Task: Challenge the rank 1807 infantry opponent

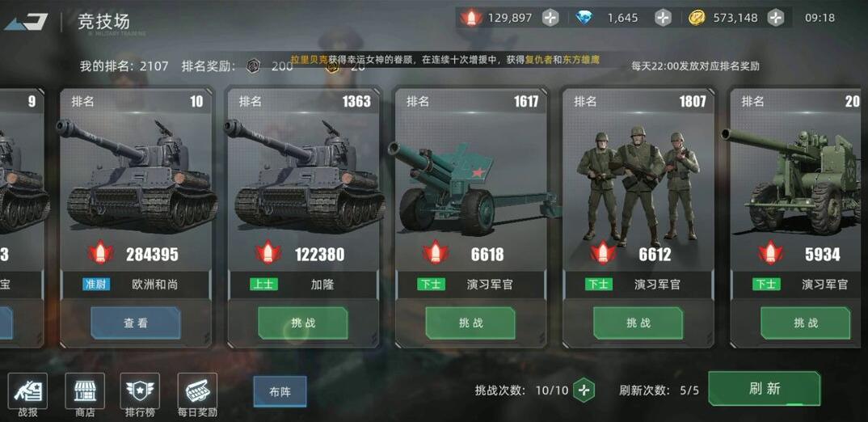Action: coord(638,323)
